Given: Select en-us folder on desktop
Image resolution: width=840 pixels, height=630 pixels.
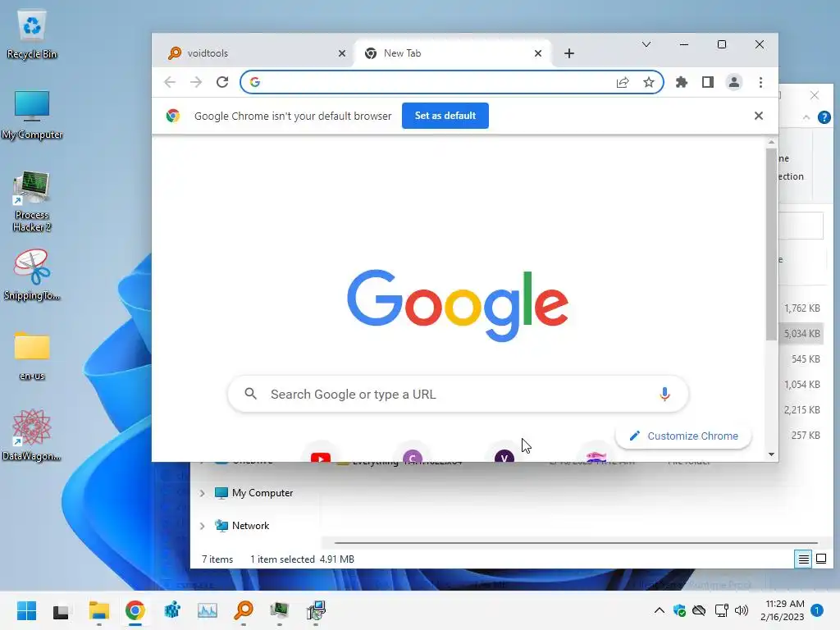Looking at the screenshot, I should pos(32,356).
